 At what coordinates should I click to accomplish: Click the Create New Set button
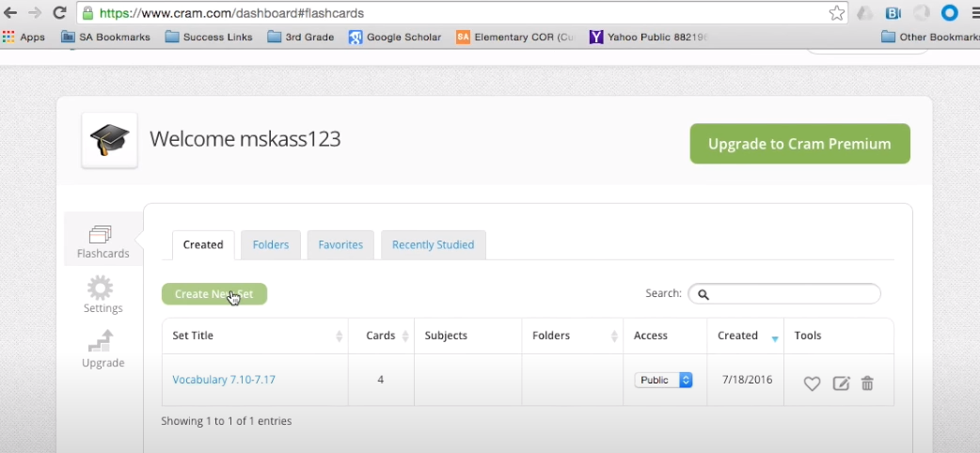point(214,294)
